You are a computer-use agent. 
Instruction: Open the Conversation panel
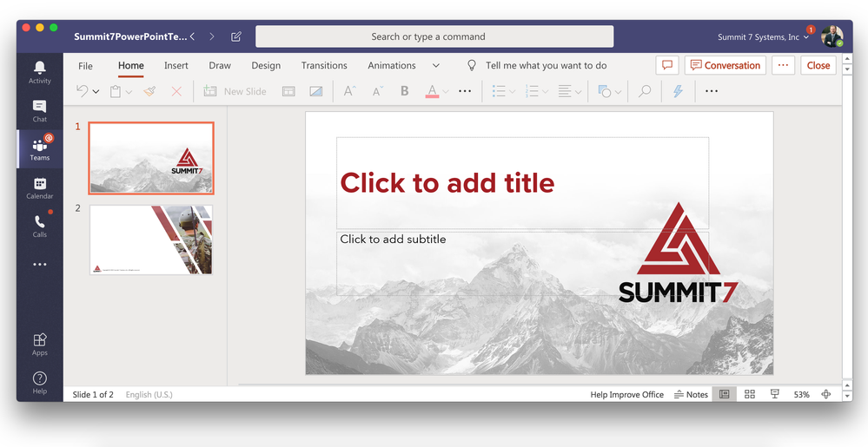tap(726, 65)
